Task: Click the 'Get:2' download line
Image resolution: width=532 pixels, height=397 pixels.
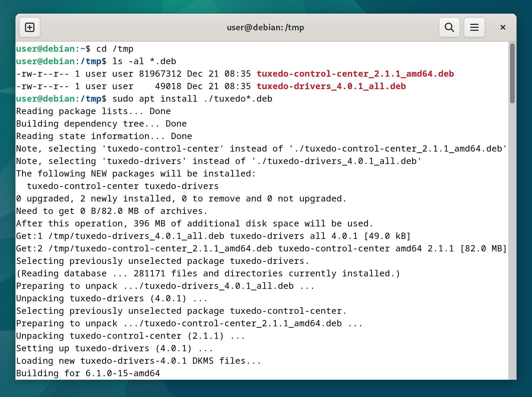Action: pos(261,248)
